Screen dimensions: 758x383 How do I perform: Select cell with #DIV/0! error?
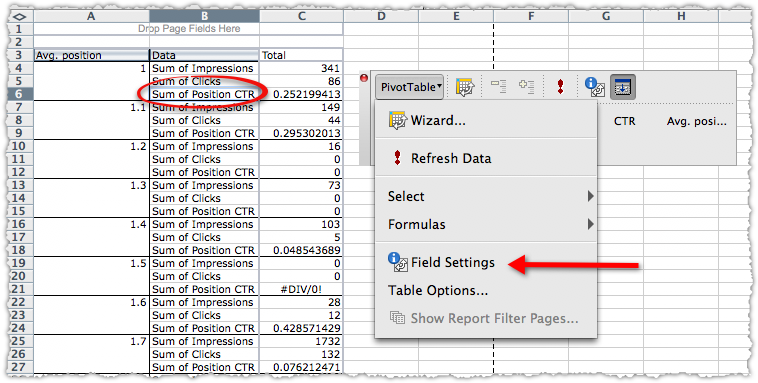tap(301, 289)
